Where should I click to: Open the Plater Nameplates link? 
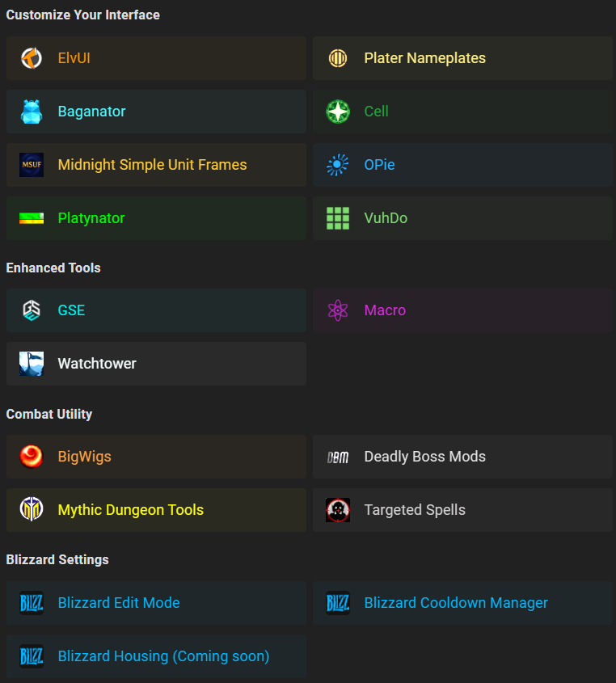[462, 58]
